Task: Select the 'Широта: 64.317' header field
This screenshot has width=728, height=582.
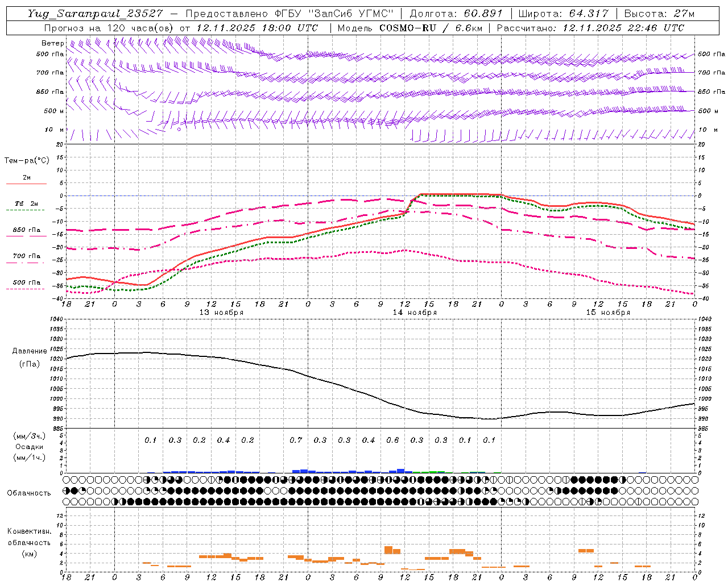Action: [x=564, y=14]
